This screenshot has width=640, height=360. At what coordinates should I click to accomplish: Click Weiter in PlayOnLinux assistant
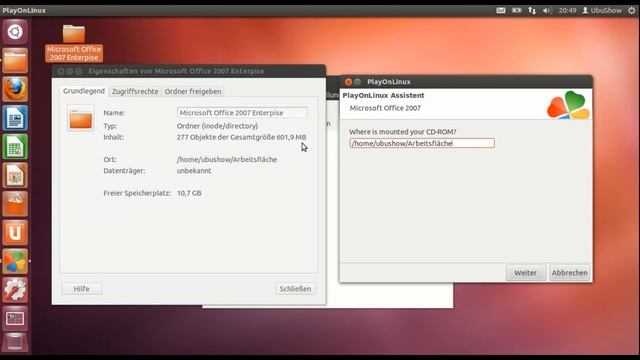(525, 273)
